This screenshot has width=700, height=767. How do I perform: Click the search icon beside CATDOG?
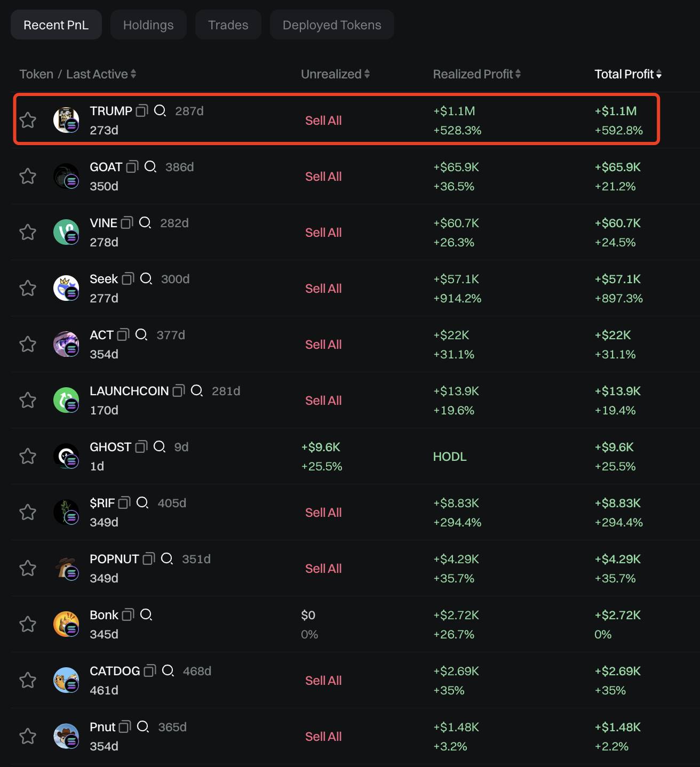[x=168, y=671]
